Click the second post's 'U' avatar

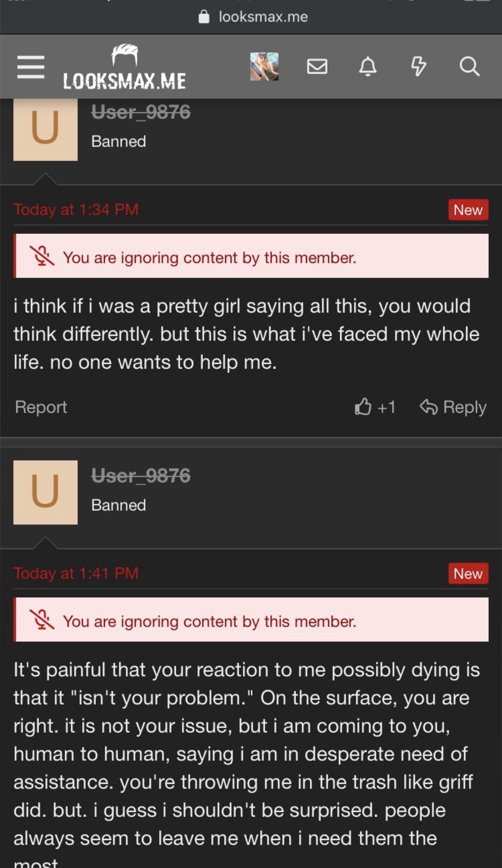coord(45,492)
